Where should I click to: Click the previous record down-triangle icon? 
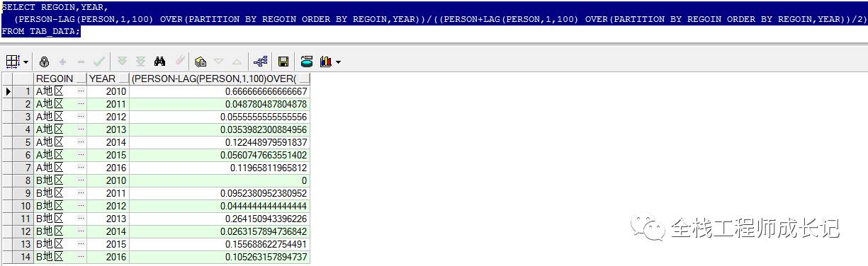pyautogui.click(x=218, y=62)
